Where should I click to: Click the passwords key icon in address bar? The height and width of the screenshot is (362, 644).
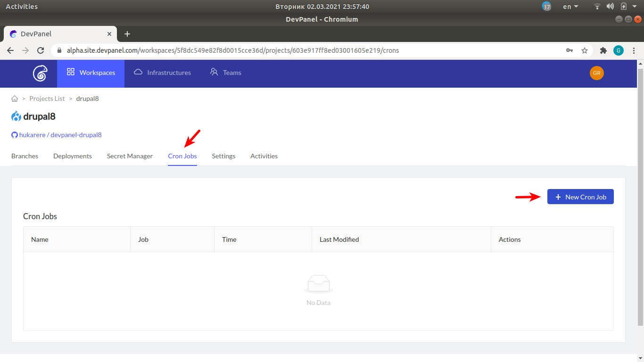pos(570,50)
